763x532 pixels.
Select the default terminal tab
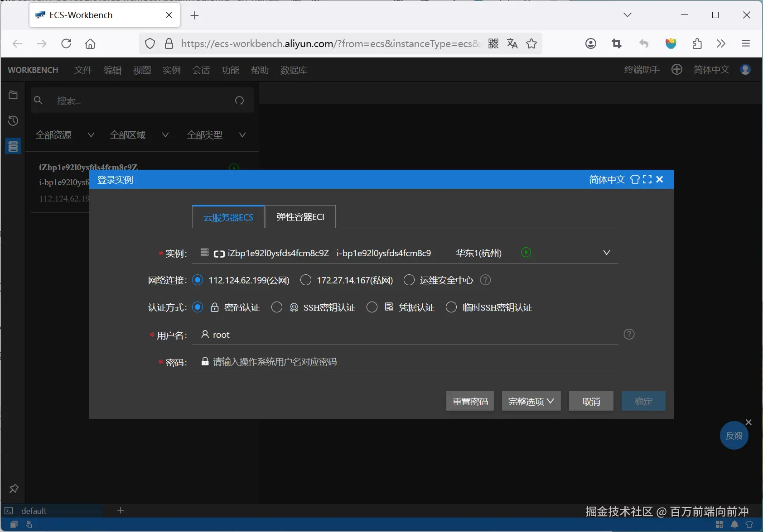[52, 511]
